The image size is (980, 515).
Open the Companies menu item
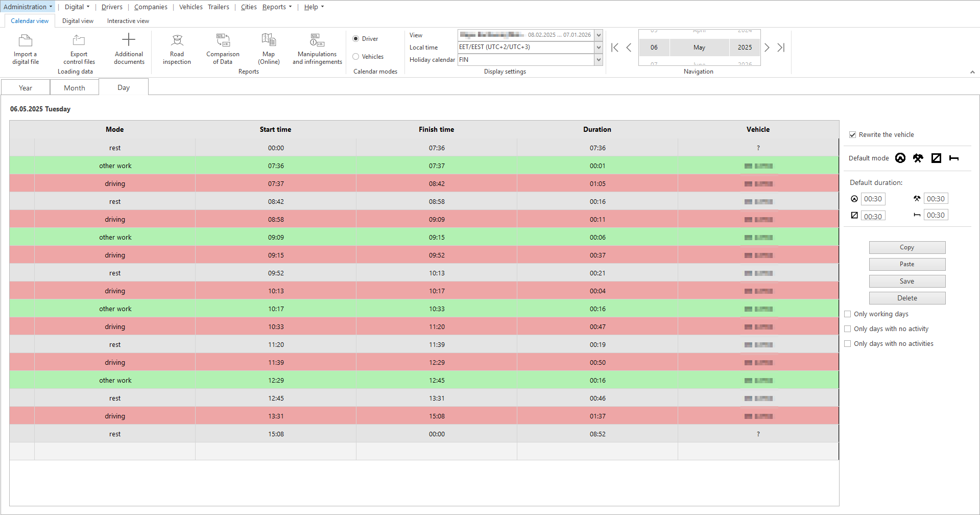coord(151,7)
